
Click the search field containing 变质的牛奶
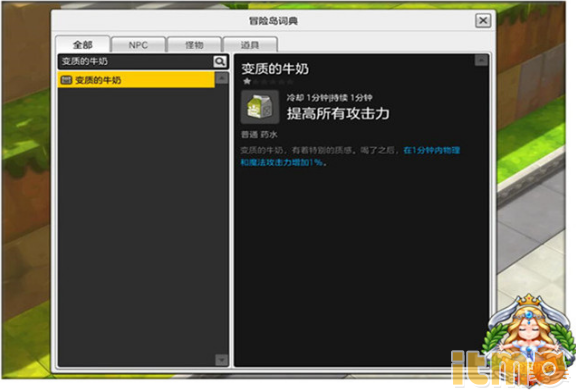pos(135,61)
